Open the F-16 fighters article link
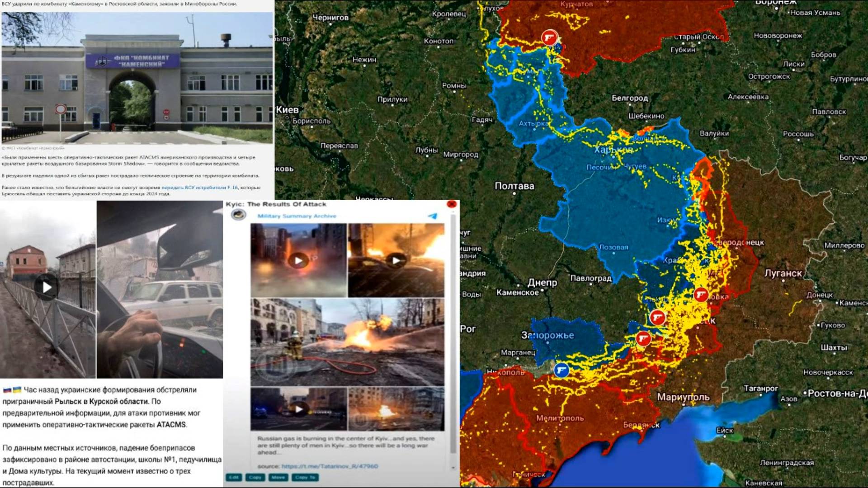Image resolution: width=868 pixels, height=488 pixels. 199,188
